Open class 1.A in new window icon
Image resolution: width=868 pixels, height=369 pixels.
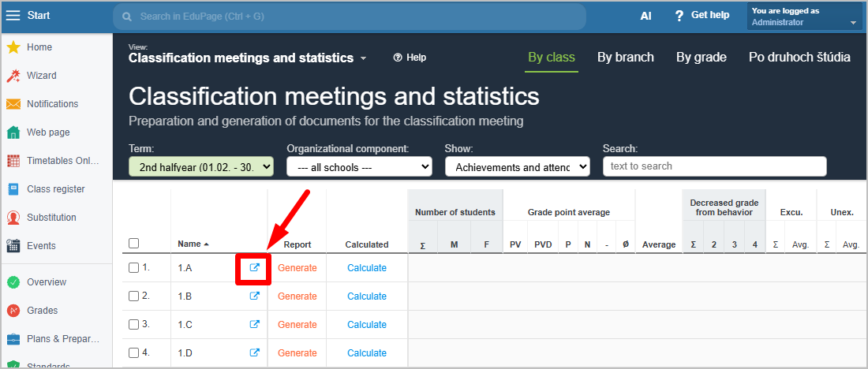pyautogui.click(x=254, y=268)
